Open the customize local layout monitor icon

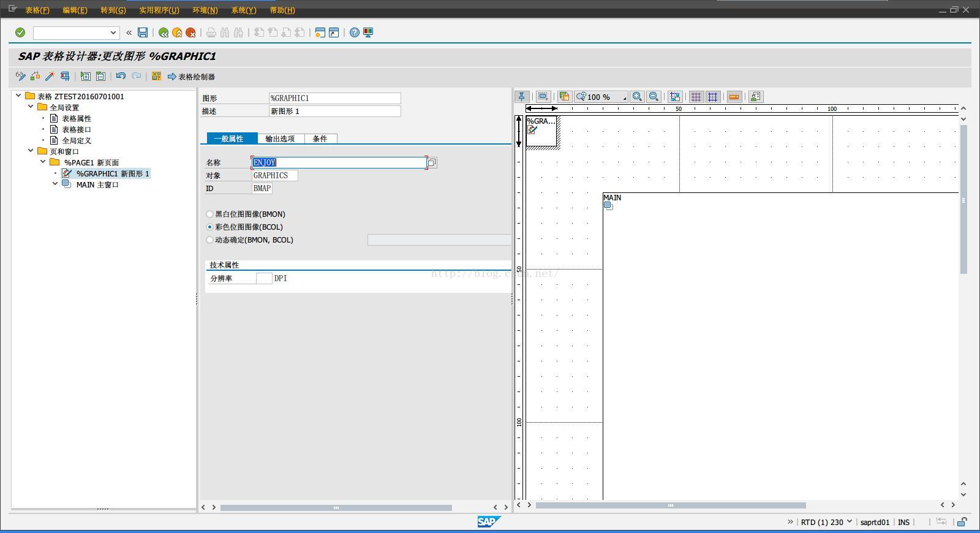(368, 32)
